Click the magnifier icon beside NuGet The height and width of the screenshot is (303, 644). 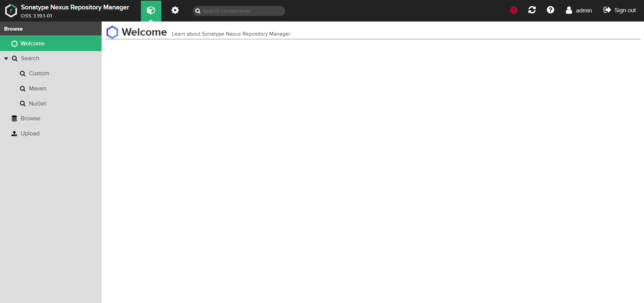click(23, 103)
